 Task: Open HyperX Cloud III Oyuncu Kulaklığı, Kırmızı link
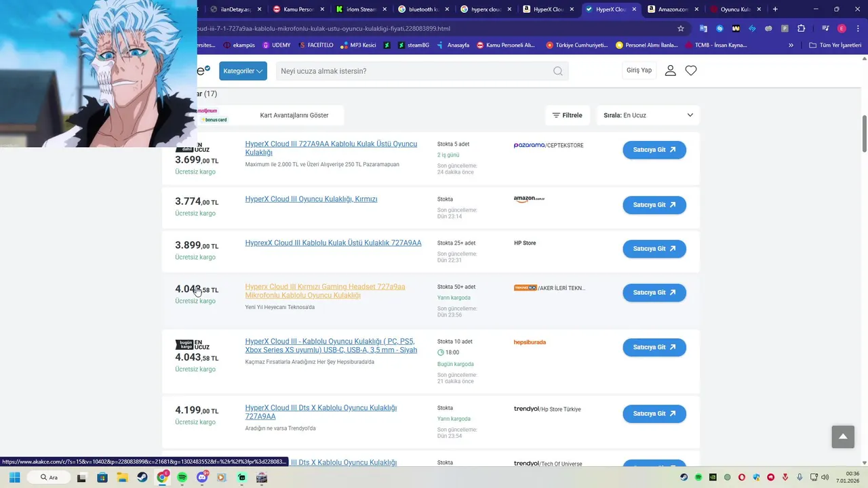point(311,199)
